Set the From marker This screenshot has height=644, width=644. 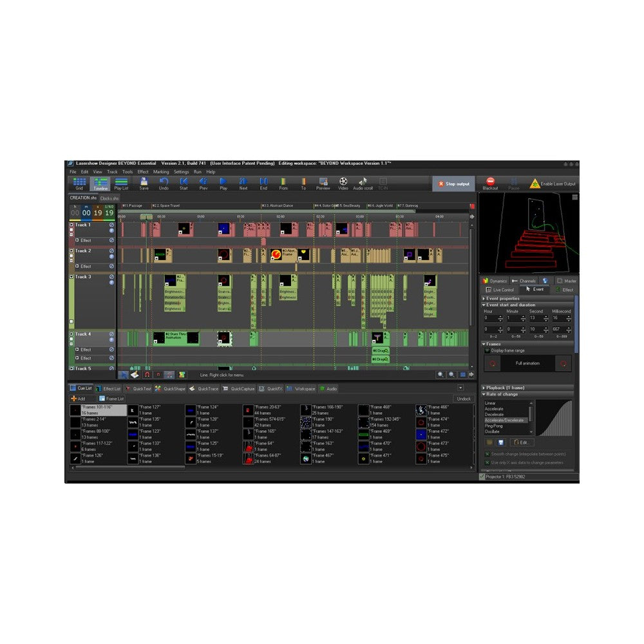283,184
